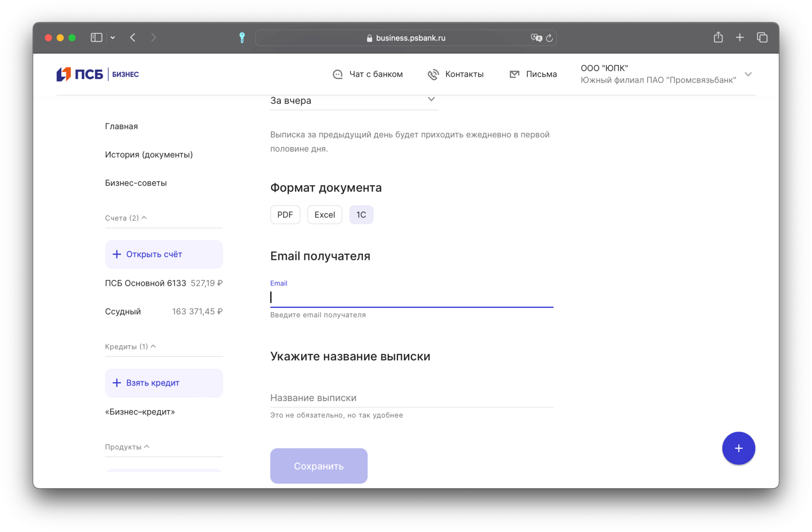Expand the ООО "ЮПК" company selector chevron

pos(748,74)
